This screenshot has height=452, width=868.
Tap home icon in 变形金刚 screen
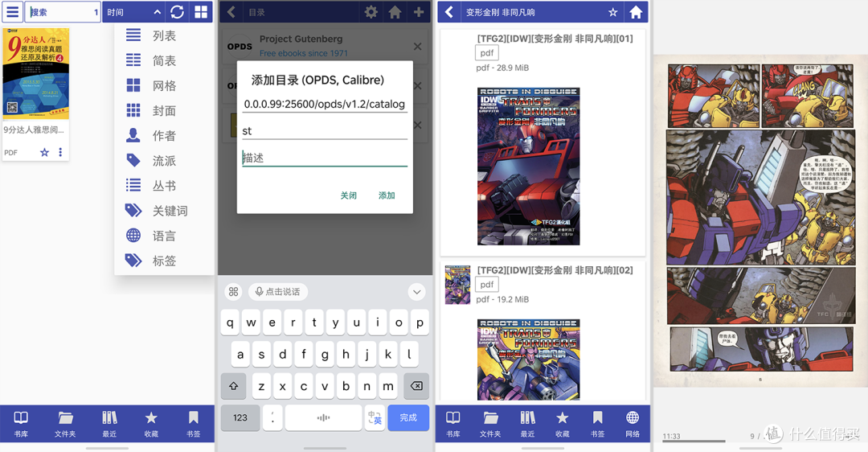point(636,11)
